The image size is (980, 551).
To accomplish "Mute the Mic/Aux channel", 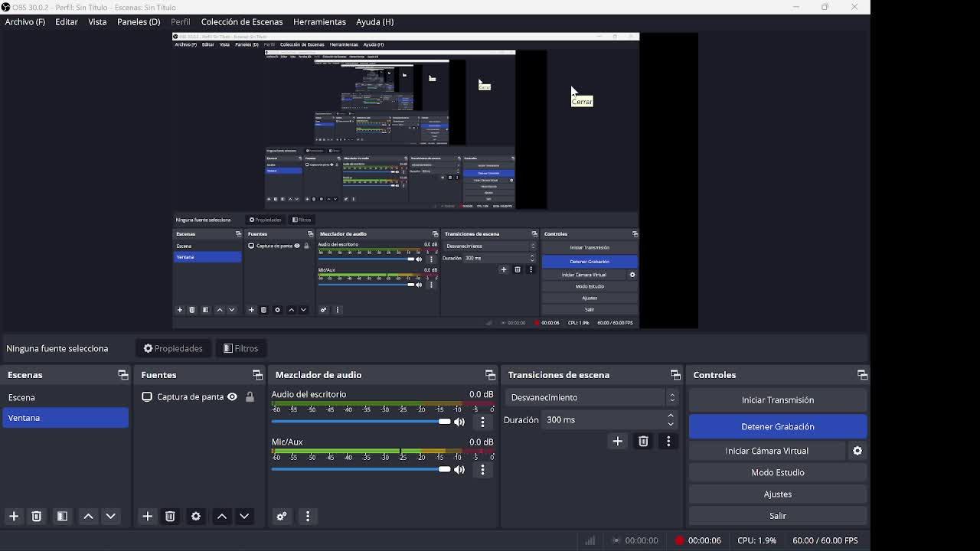I will coord(459,470).
